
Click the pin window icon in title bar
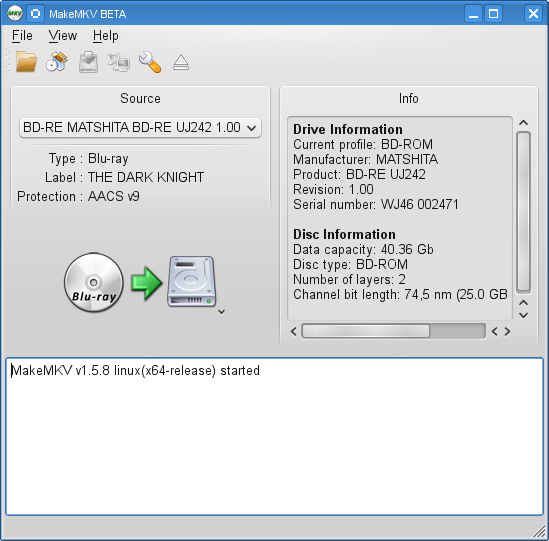click(35, 14)
